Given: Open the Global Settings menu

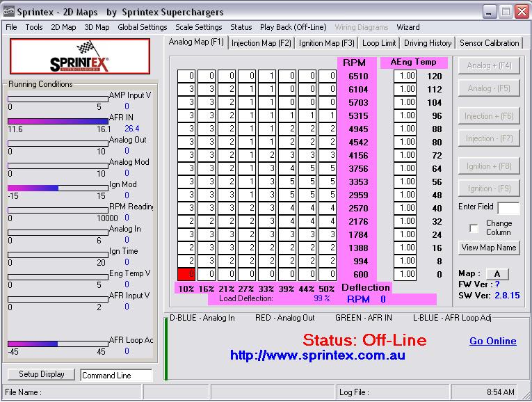Looking at the screenshot, I should 142,27.
